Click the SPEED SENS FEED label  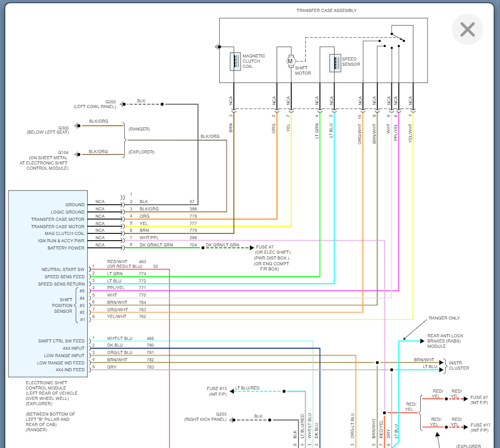(64, 277)
